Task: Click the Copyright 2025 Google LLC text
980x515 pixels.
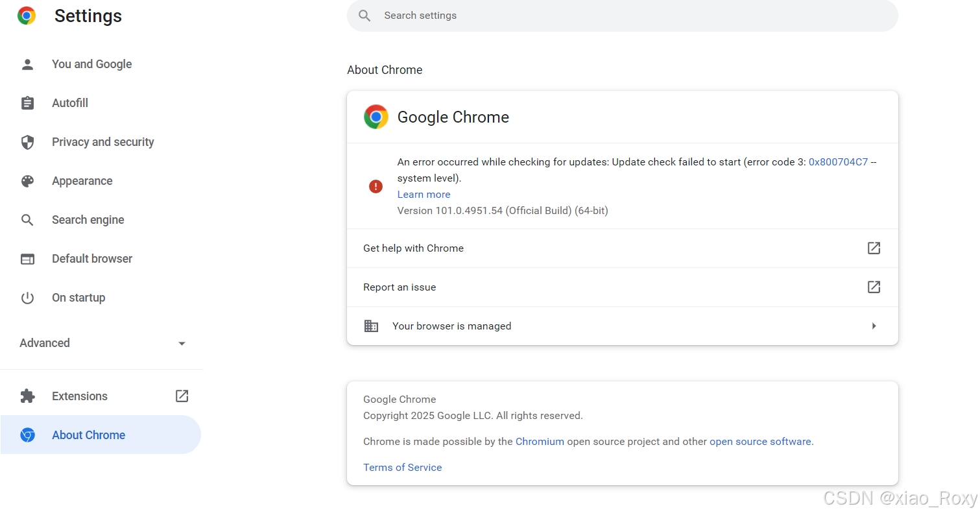Action: point(473,416)
